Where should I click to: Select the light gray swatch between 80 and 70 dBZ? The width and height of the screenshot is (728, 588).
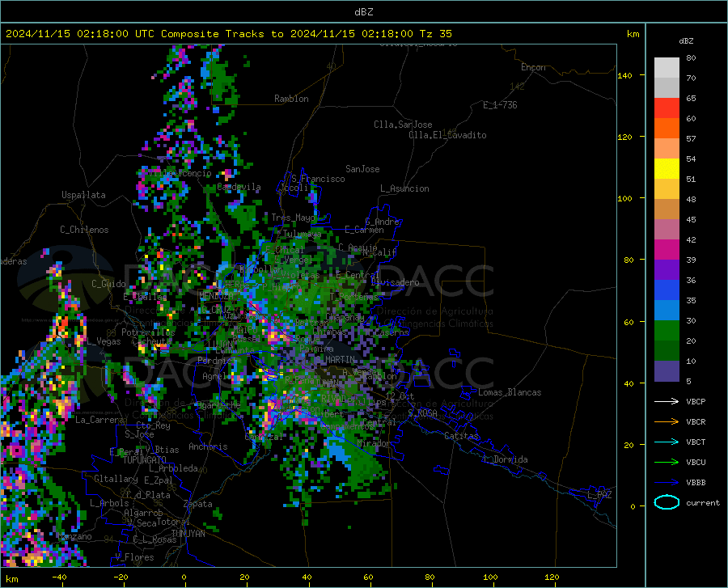pos(667,68)
